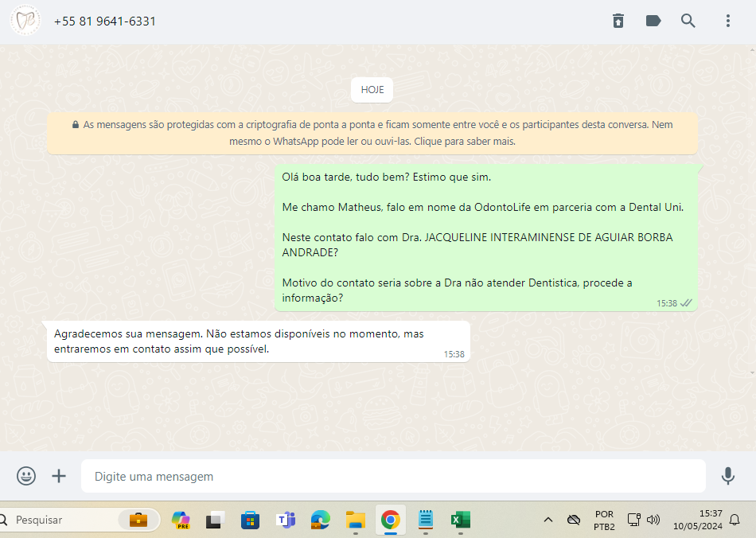Open the emoji picker

(x=26, y=476)
